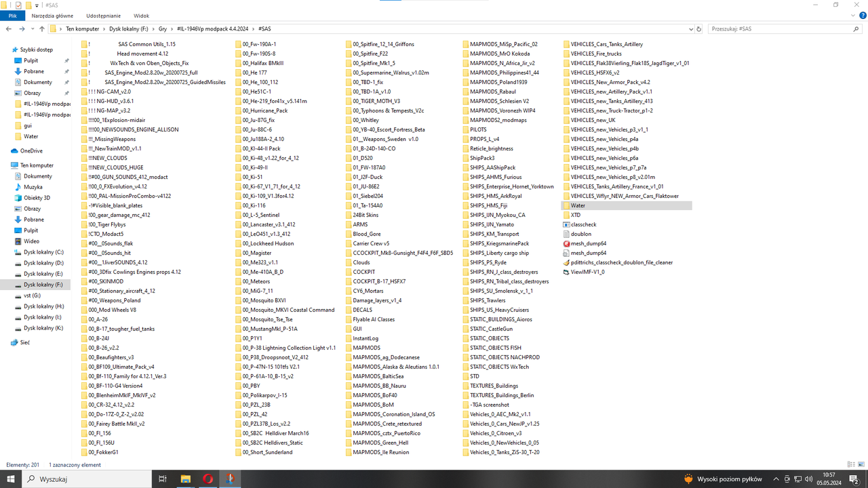Click New Folder icon in title bar

(x=28, y=5)
